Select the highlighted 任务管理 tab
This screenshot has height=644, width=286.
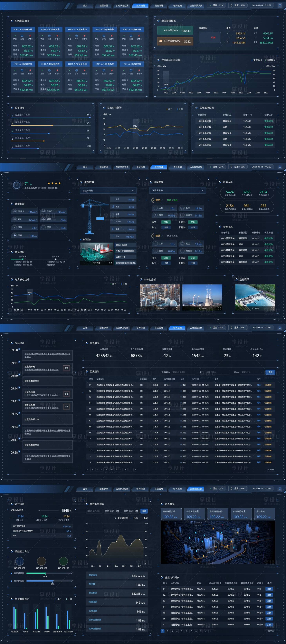[x=159, y=167]
